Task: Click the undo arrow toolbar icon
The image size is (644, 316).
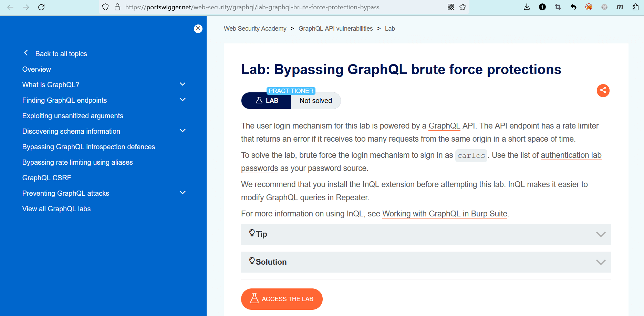Action: 573,7
